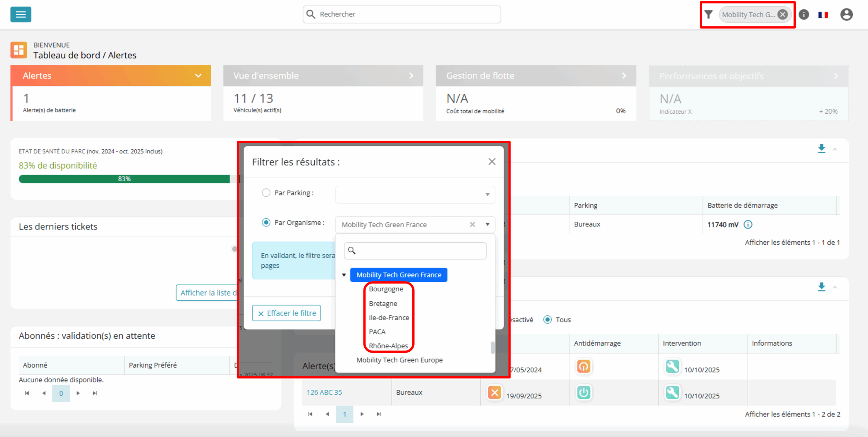Switch to the Alertes tab
The width and height of the screenshot is (868, 437).
[x=111, y=75]
